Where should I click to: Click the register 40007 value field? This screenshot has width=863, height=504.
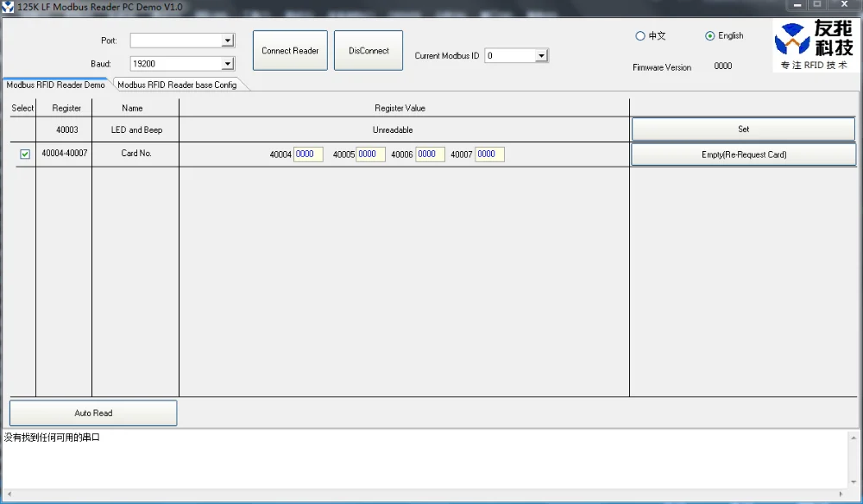pos(490,154)
